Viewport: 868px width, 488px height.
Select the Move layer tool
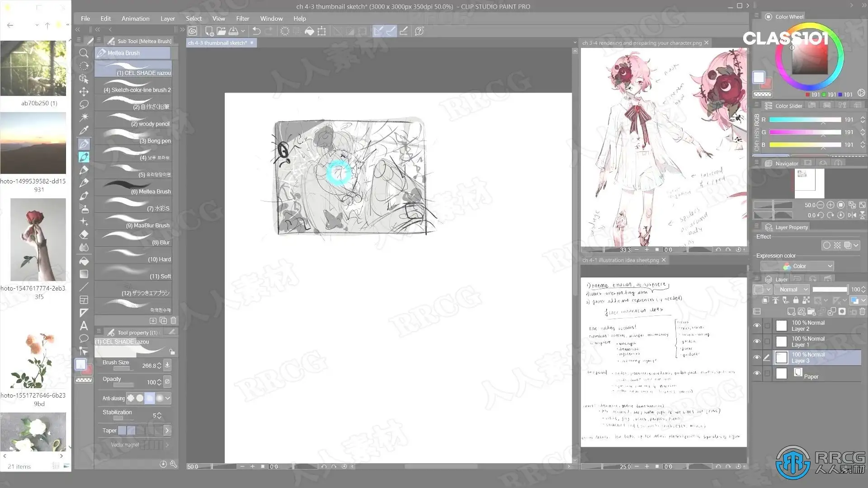coord(84,92)
